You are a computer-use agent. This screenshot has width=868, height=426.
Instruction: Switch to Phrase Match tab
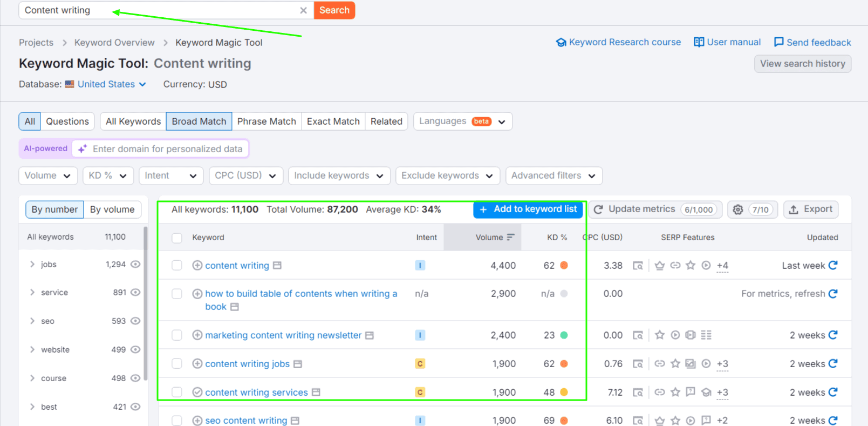[266, 121]
